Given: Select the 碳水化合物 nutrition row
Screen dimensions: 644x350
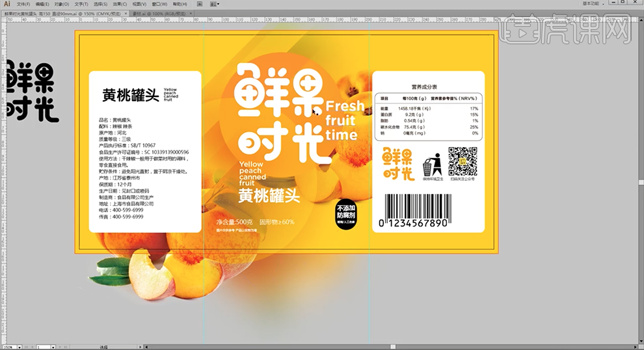Looking at the screenshot, I should point(429,127).
